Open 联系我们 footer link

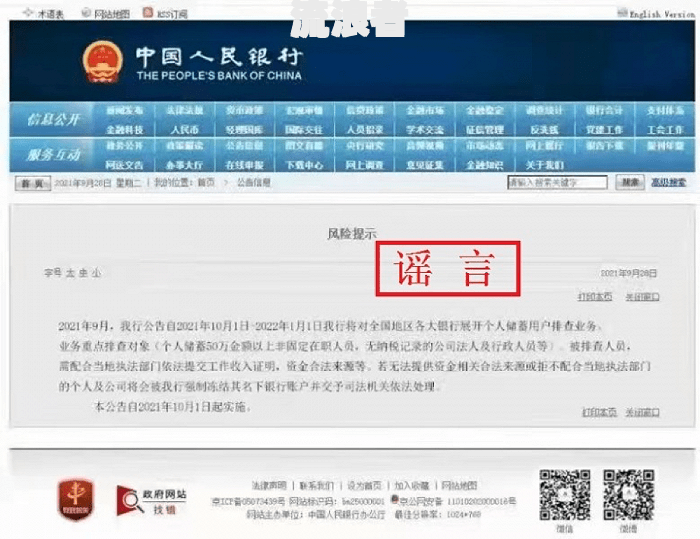[317, 485]
